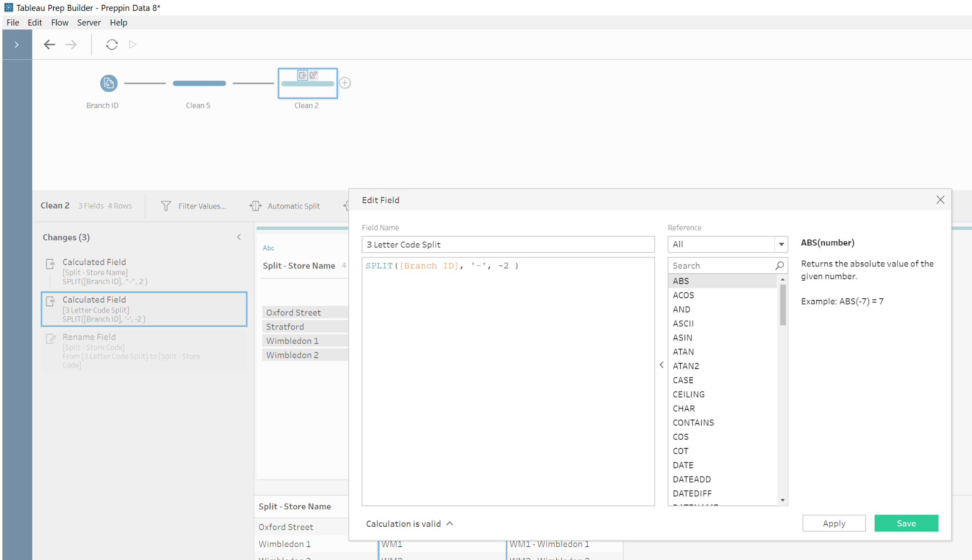Screen dimensions: 972x560
Task: Click the back navigation arrow
Action: (x=49, y=44)
